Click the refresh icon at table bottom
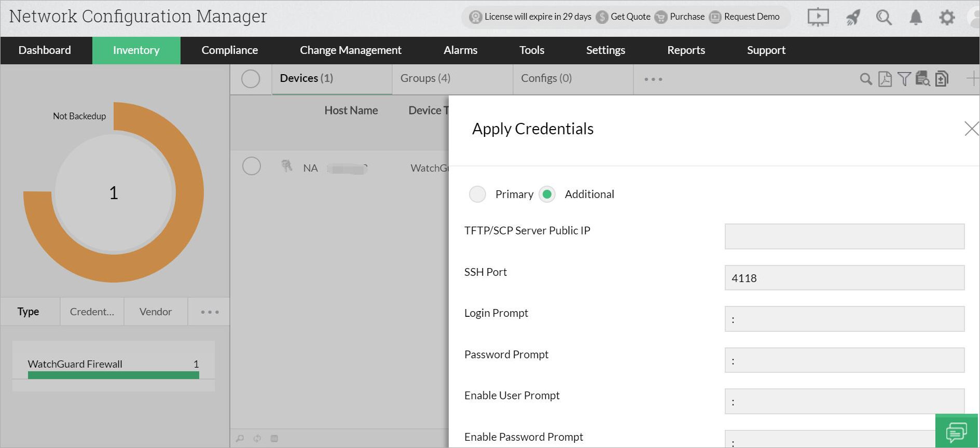 click(257, 439)
